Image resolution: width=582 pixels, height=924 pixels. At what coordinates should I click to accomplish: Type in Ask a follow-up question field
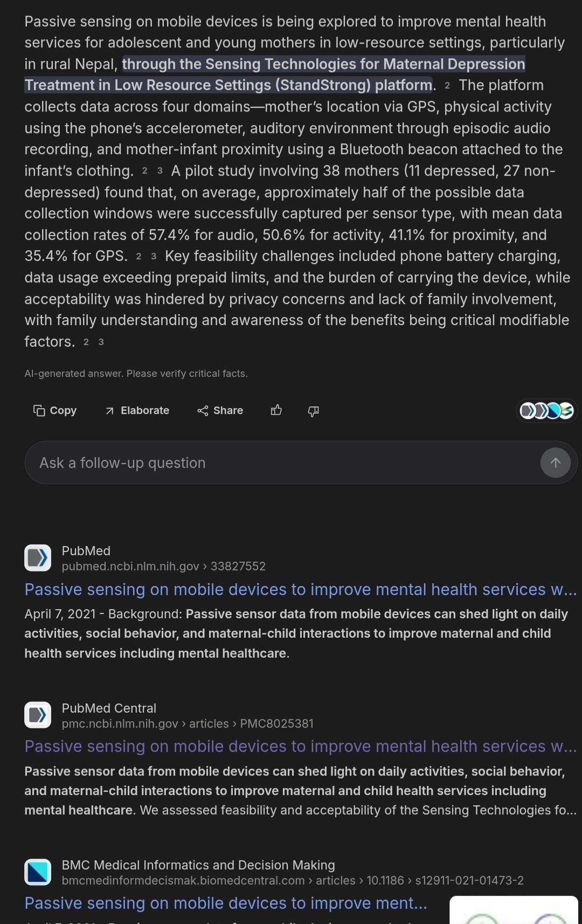tap(280, 463)
